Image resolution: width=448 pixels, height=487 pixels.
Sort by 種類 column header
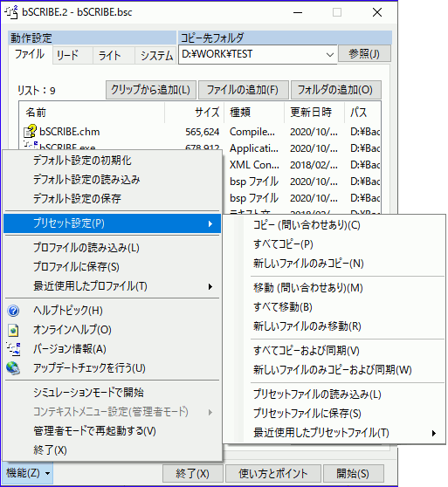pyautogui.click(x=254, y=112)
